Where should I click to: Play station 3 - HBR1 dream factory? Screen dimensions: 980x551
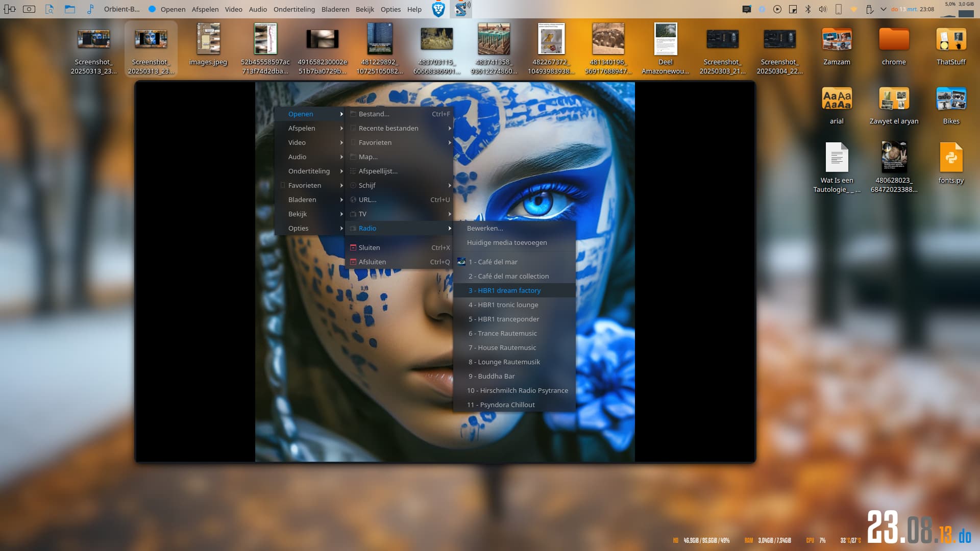pos(514,290)
